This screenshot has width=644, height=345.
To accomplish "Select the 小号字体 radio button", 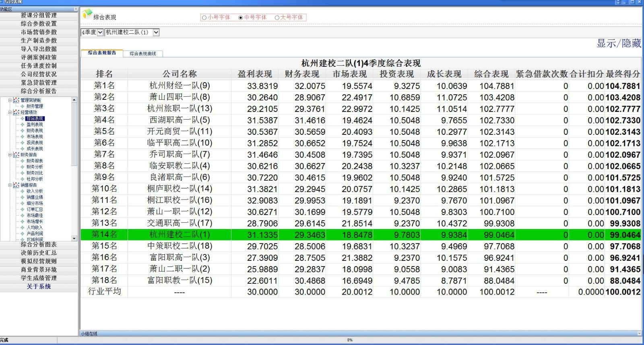I will pyautogui.click(x=204, y=17).
